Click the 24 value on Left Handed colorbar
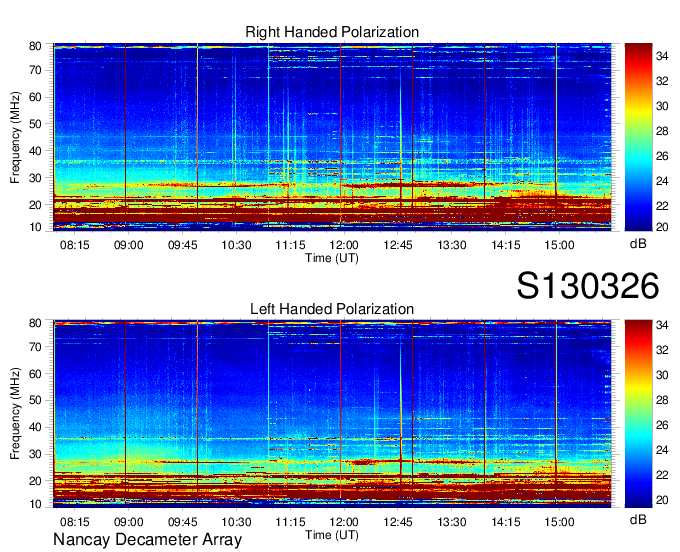The image size is (680, 552). (x=662, y=450)
